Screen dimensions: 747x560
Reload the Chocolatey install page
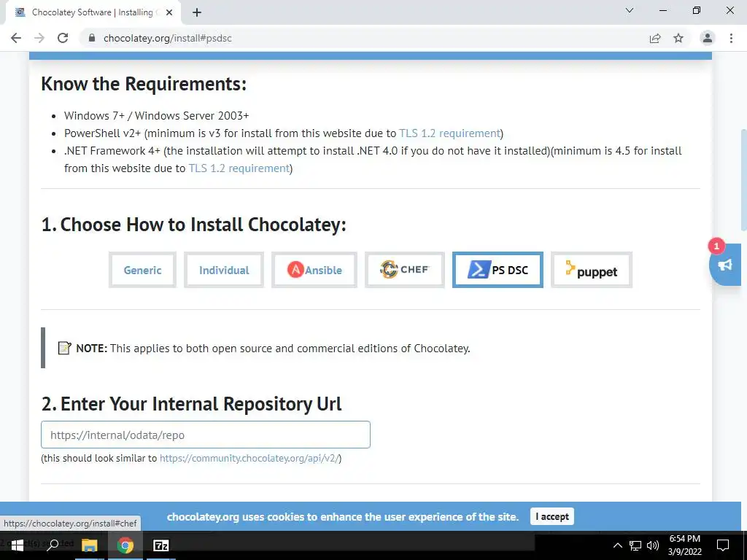(x=63, y=38)
